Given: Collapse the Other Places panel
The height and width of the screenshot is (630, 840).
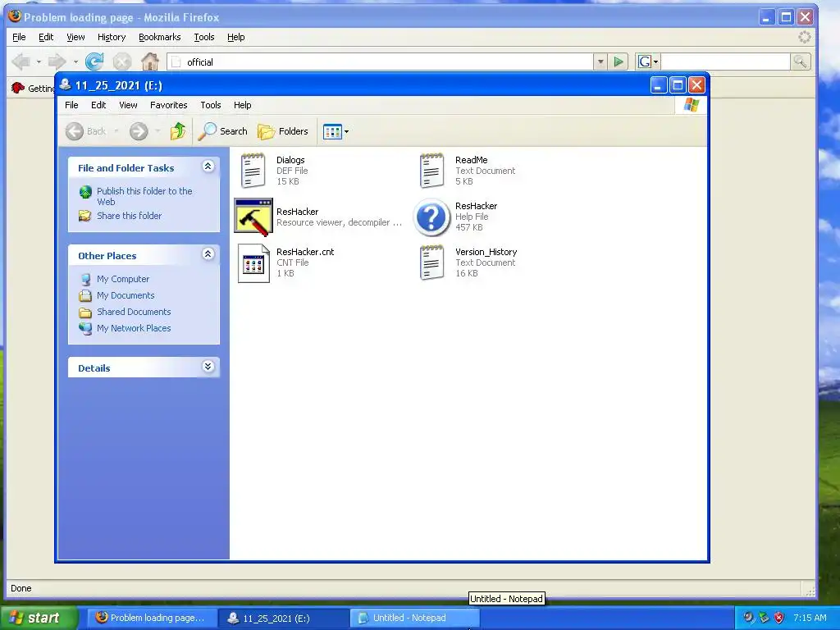Looking at the screenshot, I should 208,254.
